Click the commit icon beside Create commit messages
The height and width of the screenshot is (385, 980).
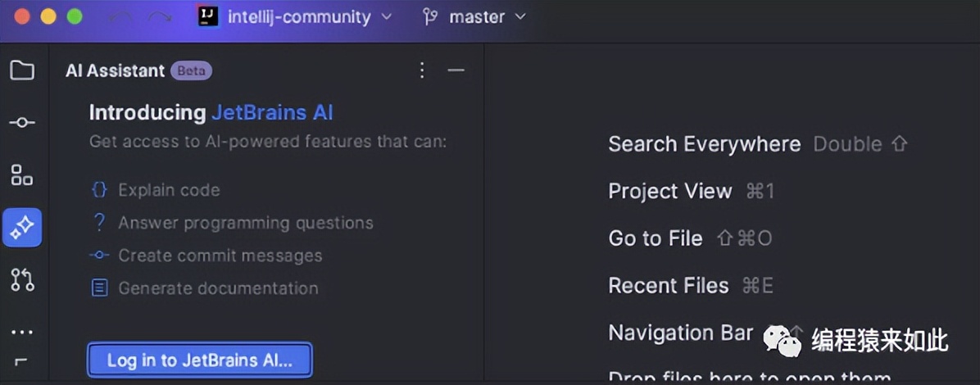[99, 256]
